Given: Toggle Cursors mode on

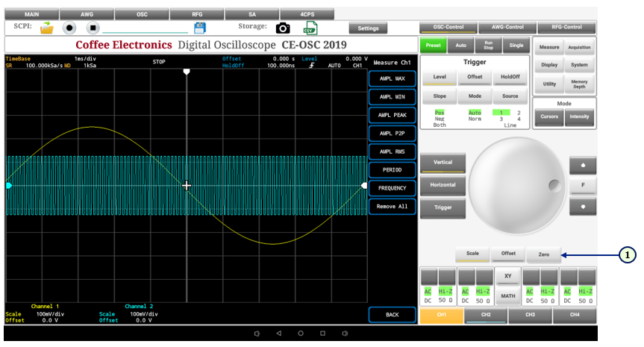Looking at the screenshot, I should click(548, 116).
